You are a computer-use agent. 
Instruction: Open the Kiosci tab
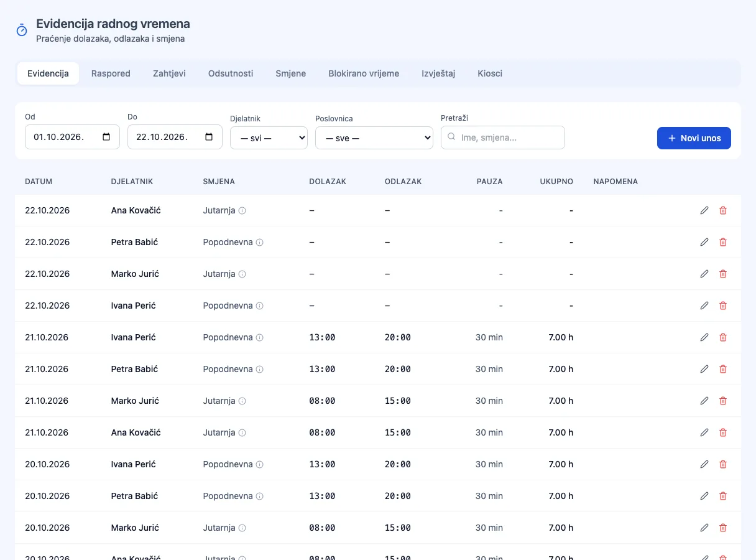[x=490, y=73]
